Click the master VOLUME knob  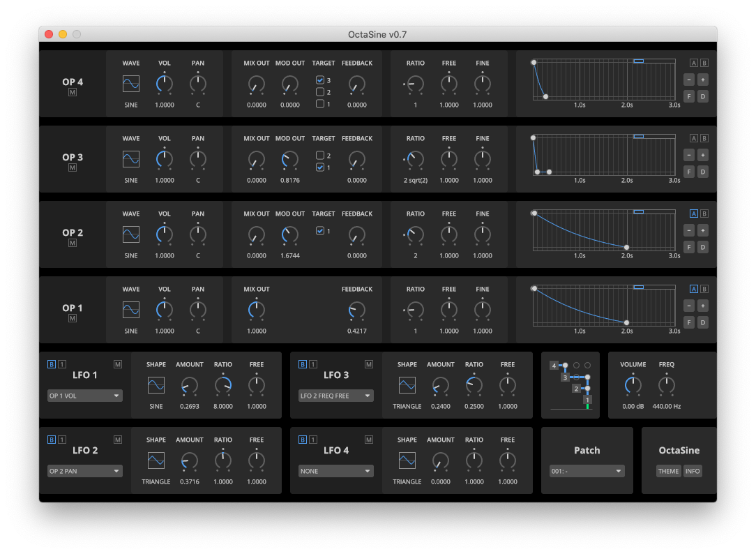633,385
